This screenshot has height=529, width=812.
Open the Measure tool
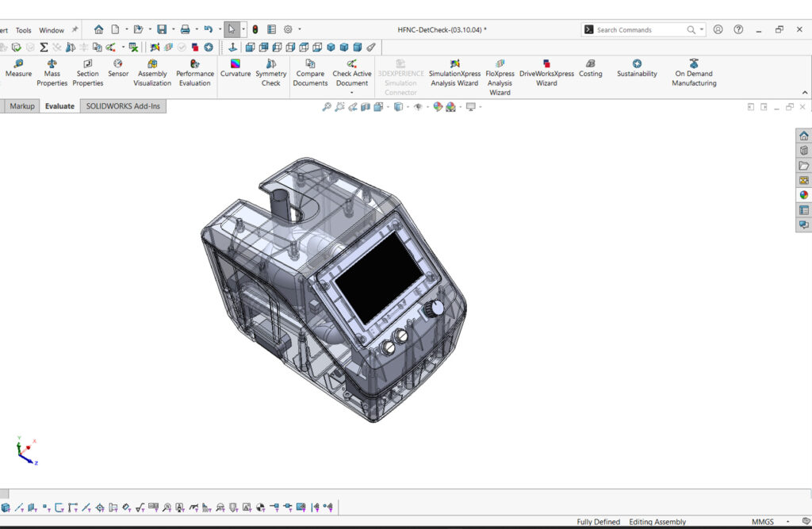tap(19, 68)
